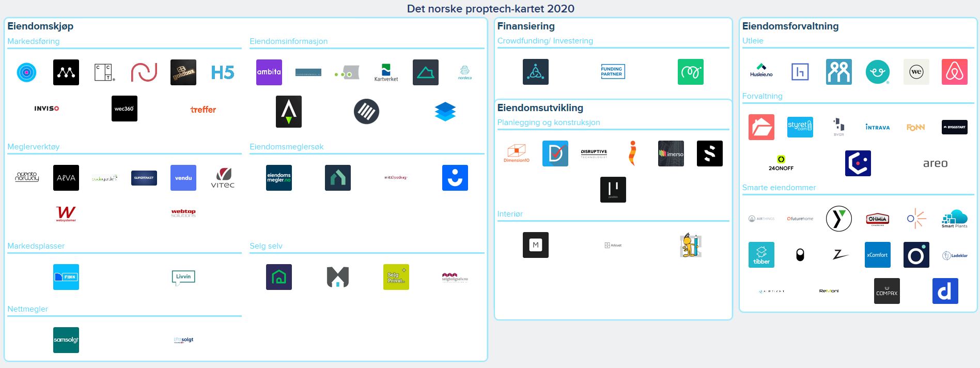
Task: Select the Dimension10 logo
Action: 516,154
